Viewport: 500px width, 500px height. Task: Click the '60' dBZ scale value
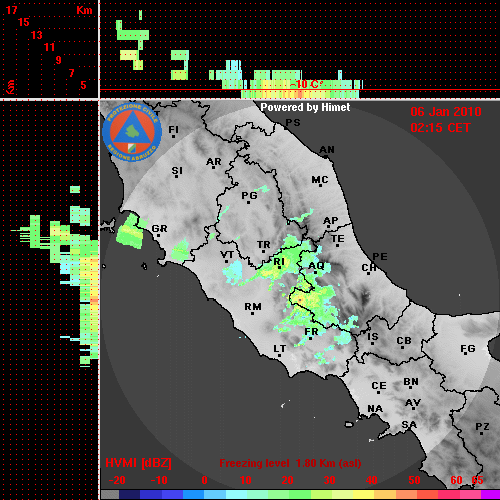tap(456, 480)
